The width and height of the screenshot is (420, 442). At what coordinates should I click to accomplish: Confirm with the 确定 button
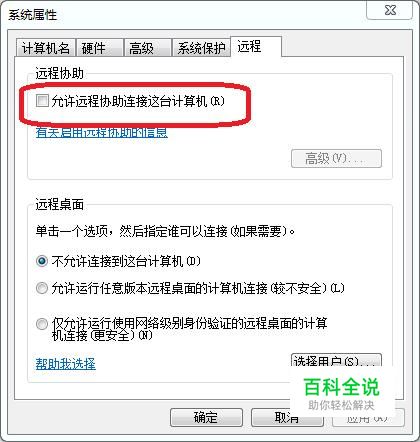tap(206, 417)
